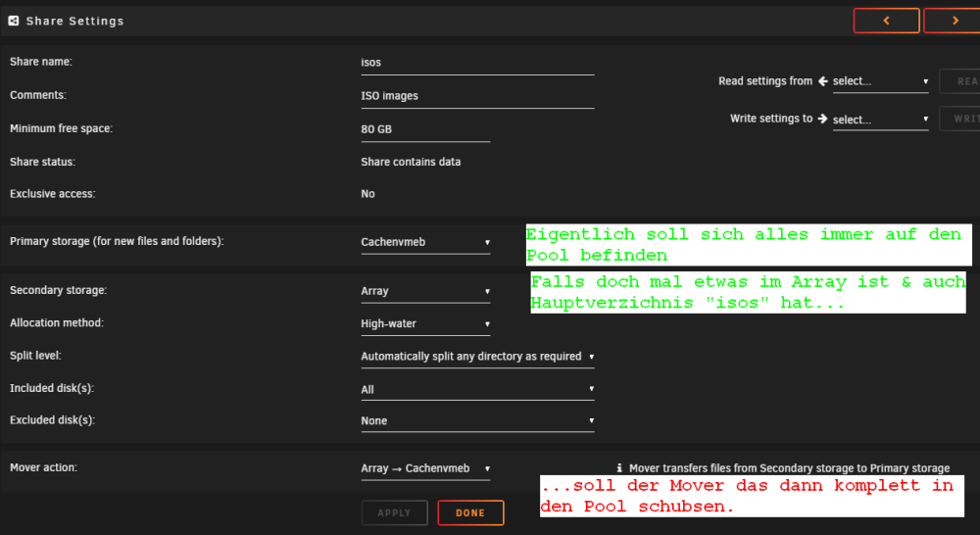980x535 pixels.
Task: Click the 'Minimum free space:' label
Action: (61, 128)
